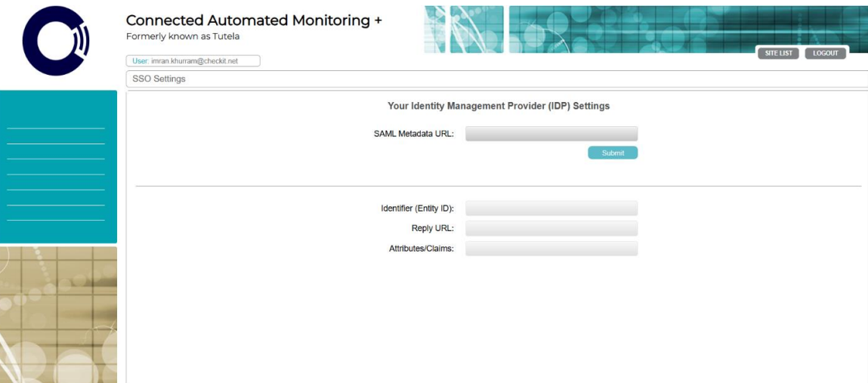The width and height of the screenshot is (868, 383).
Task: Click the teal sidebar menu panel
Action: [x=58, y=166]
